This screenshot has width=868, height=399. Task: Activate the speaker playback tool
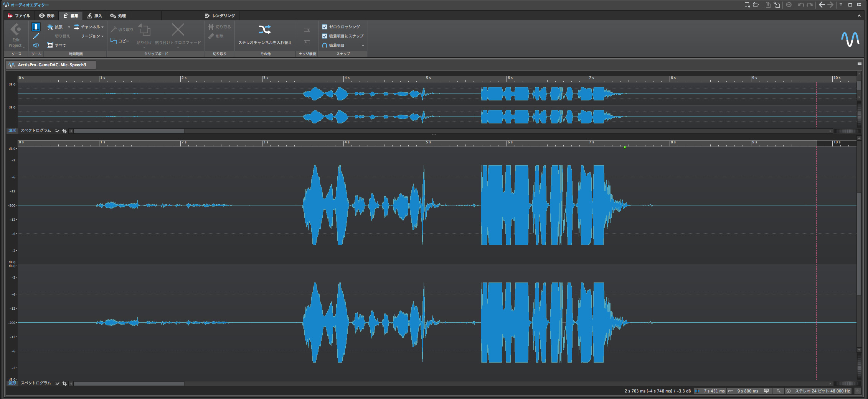(36, 45)
